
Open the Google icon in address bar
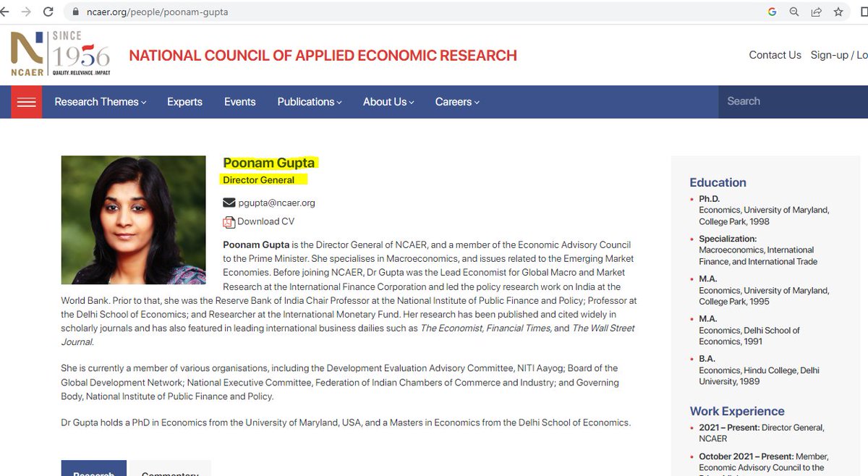pyautogui.click(x=772, y=12)
